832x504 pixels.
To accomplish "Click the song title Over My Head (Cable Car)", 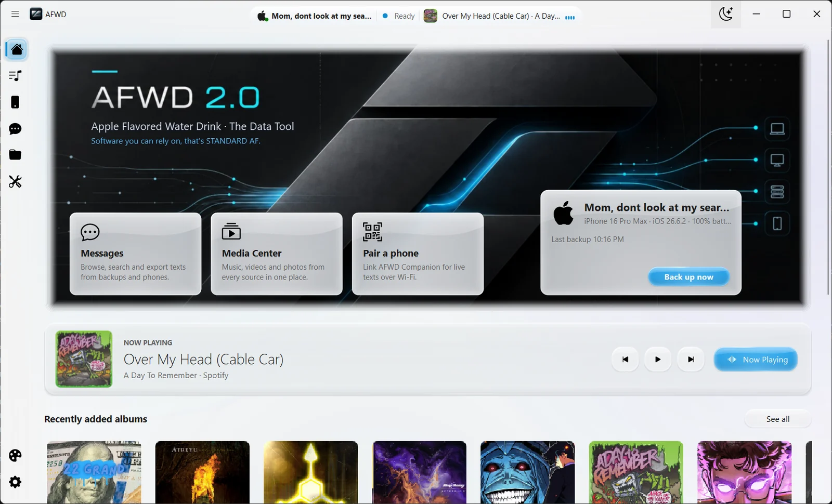I will [203, 359].
